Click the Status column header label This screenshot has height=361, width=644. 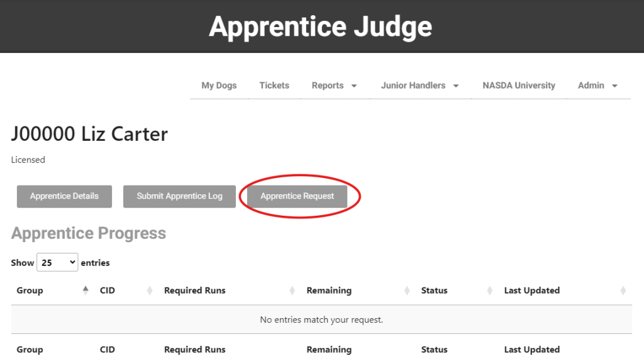[x=435, y=291]
